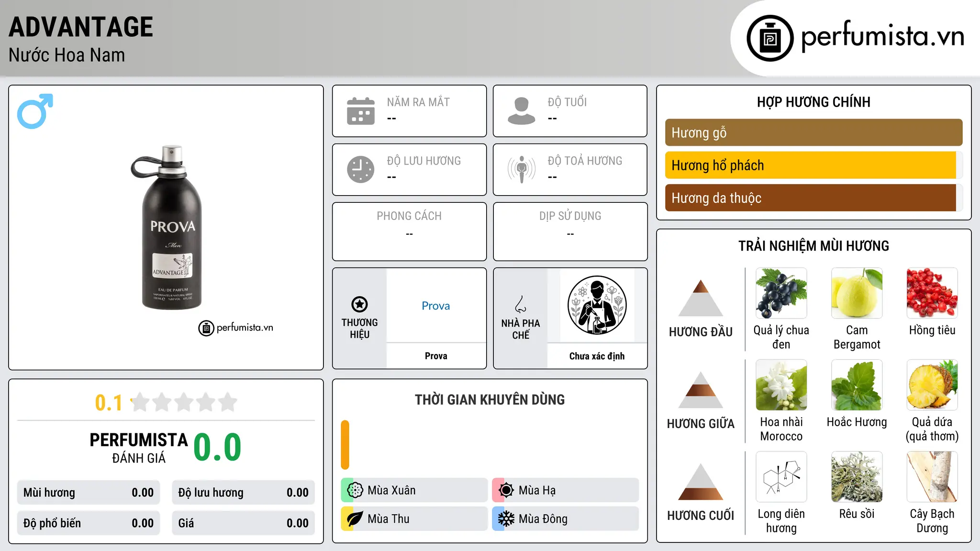Click the perfumista.vn watermark under the bottle
The image size is (980, 551).
tap(235, 328)
